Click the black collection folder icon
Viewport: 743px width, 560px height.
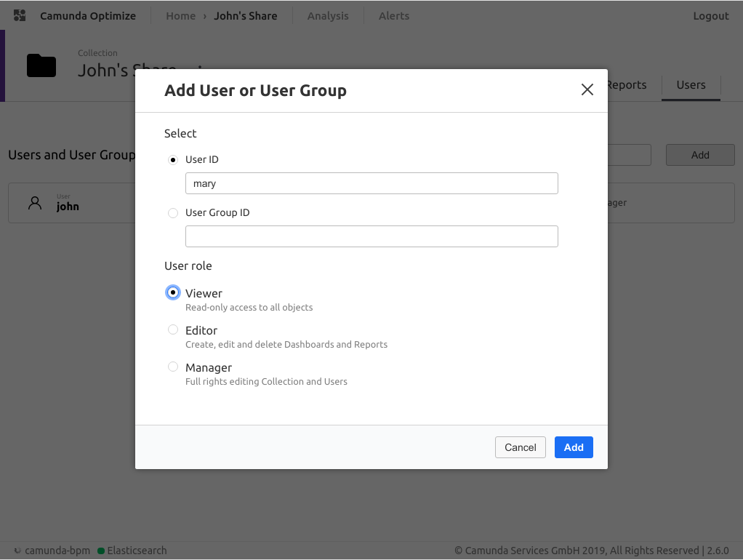coord(41,65)
